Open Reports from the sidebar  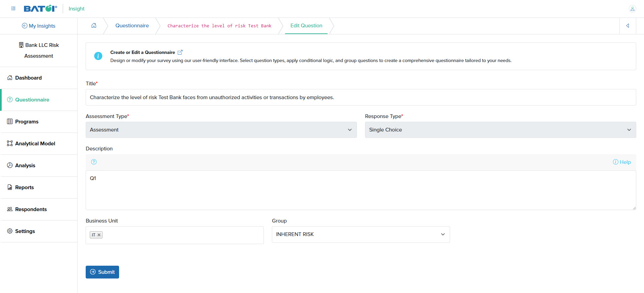pos(39,187)
